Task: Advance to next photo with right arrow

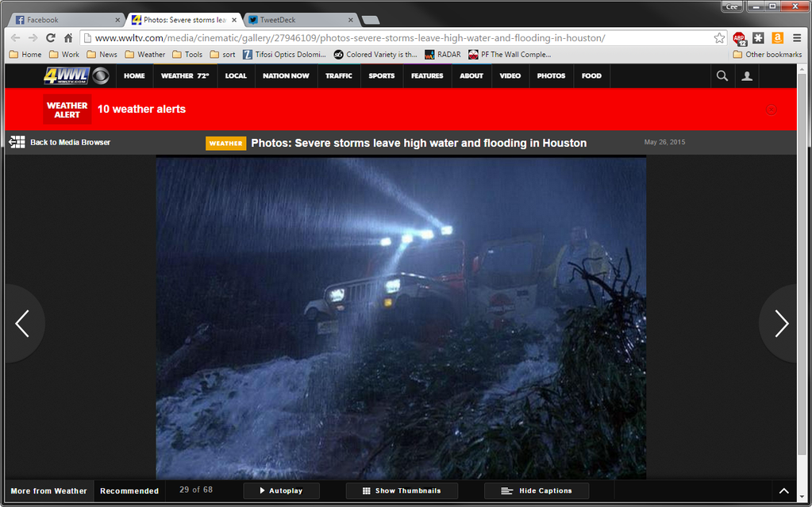Action: point(782,324)
